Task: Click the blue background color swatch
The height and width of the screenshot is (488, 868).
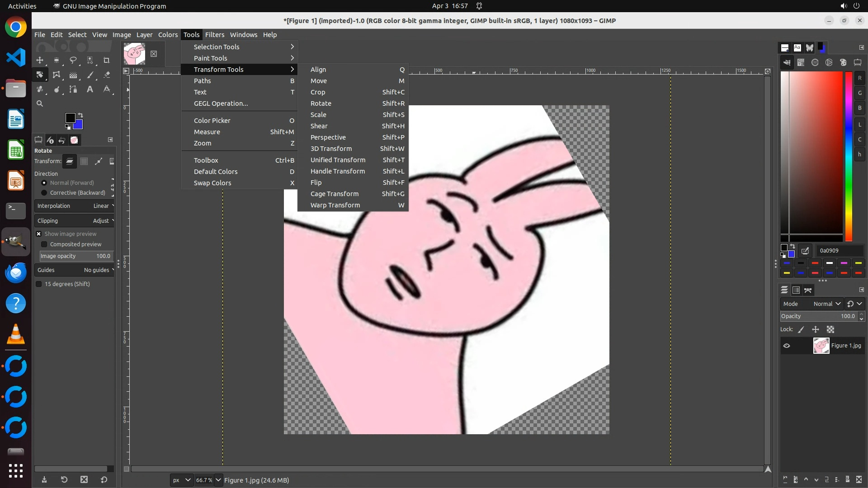Action: click(x=79, y=125)
